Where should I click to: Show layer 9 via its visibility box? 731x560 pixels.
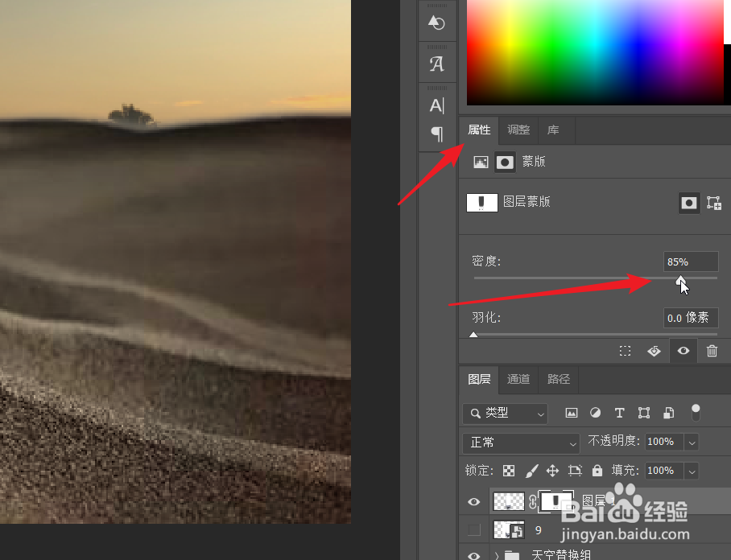pyautogui.click(x=474, y=530)
